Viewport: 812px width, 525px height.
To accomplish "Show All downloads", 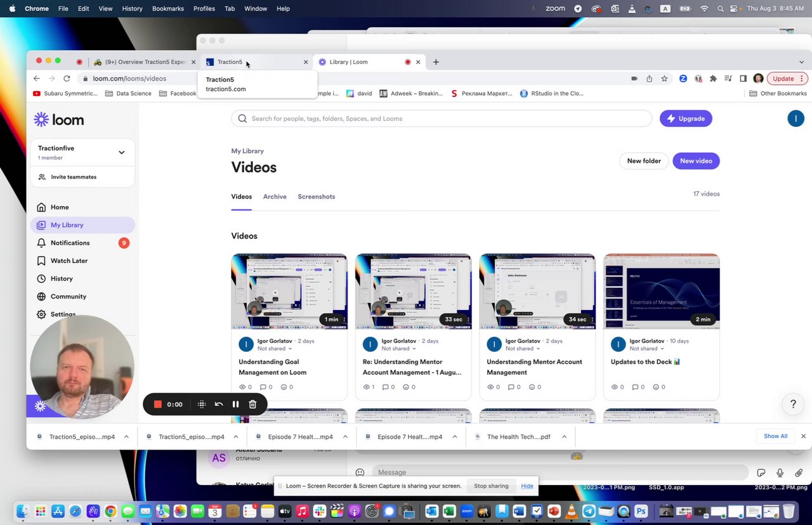I will point(775,436).
